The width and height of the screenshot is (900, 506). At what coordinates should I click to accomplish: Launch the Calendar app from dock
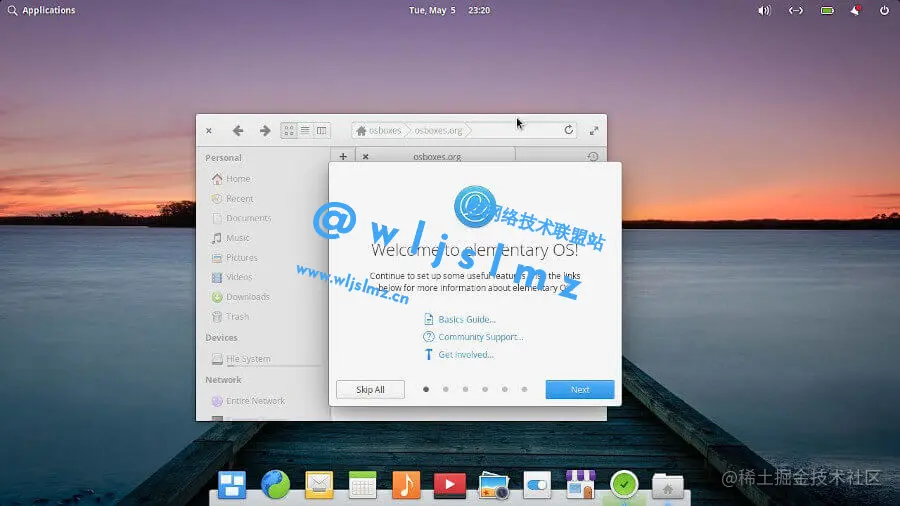[x=363, y=485]
